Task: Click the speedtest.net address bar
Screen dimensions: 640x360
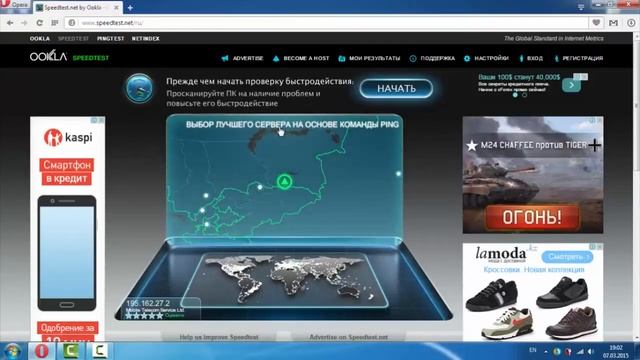Action: [x=327, y=23]
